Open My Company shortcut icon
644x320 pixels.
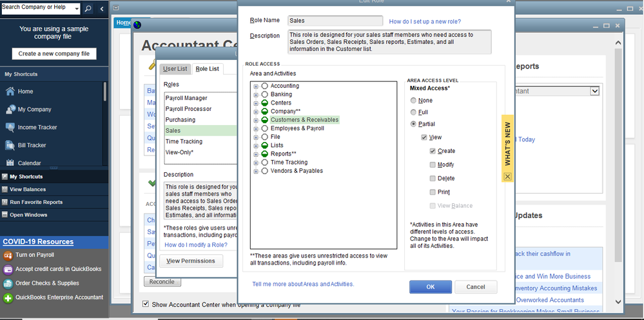tap(10, 109)
